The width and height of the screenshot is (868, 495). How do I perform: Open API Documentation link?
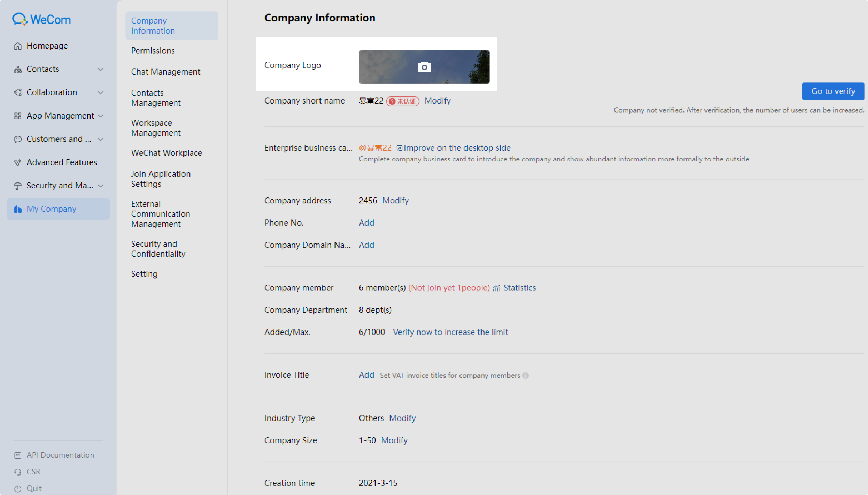[x=60, y=455]
